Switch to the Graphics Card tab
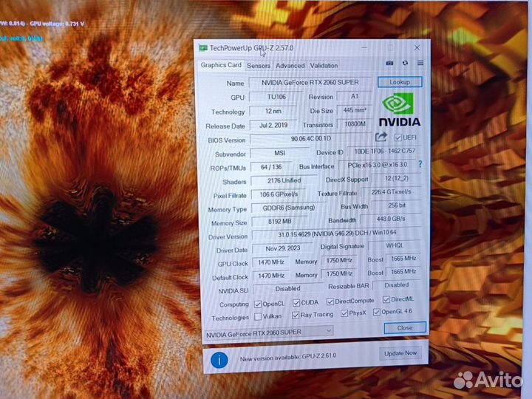Image resolution: width=532 pixels, height=399 pixels. pos(221,65)
